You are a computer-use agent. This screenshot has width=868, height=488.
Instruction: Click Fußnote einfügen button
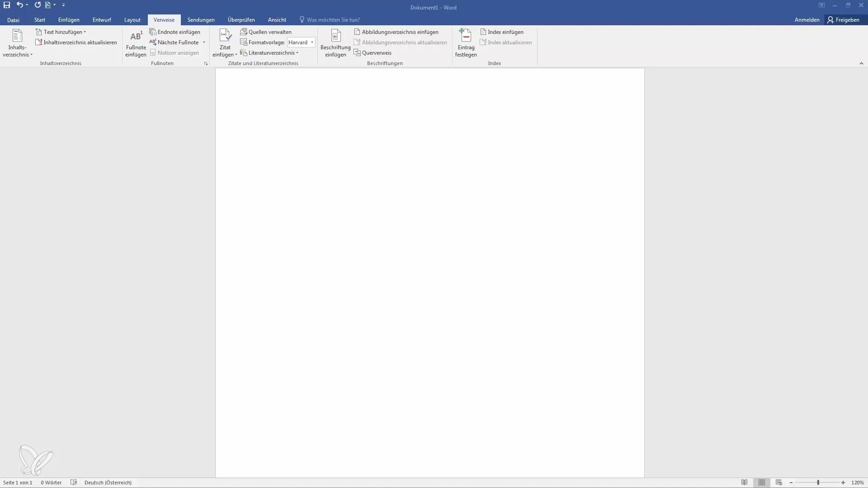pos(136,43)
